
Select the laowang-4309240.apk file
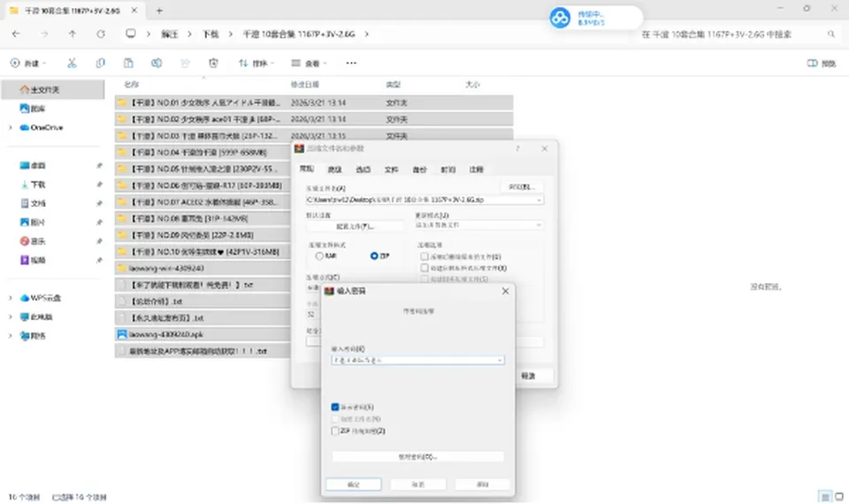point(203,334)
